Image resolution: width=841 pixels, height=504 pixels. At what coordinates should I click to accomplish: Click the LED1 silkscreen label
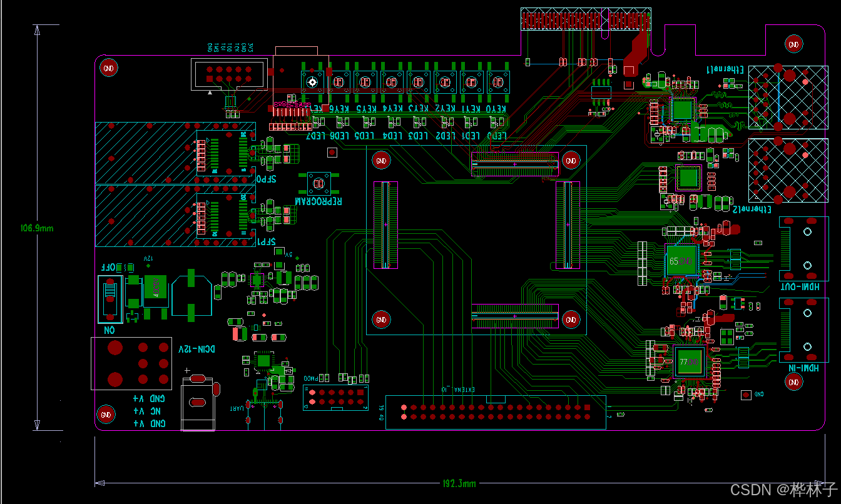[471, 136]
